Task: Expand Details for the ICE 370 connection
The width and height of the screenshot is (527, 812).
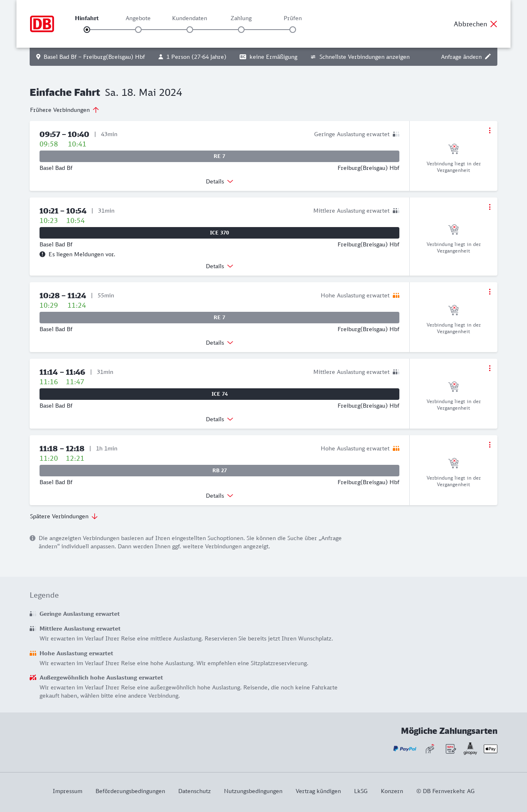Action: coord(219,266)
